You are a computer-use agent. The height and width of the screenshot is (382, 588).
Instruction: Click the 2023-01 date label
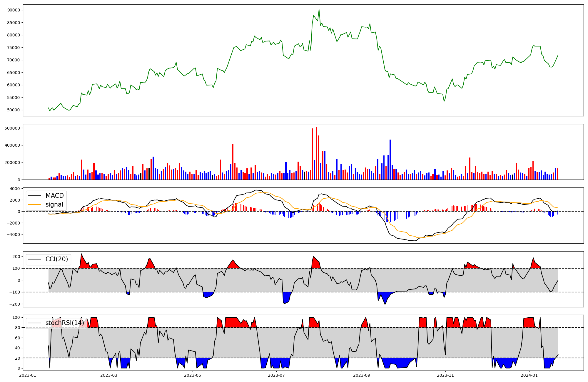coord(28,375)
